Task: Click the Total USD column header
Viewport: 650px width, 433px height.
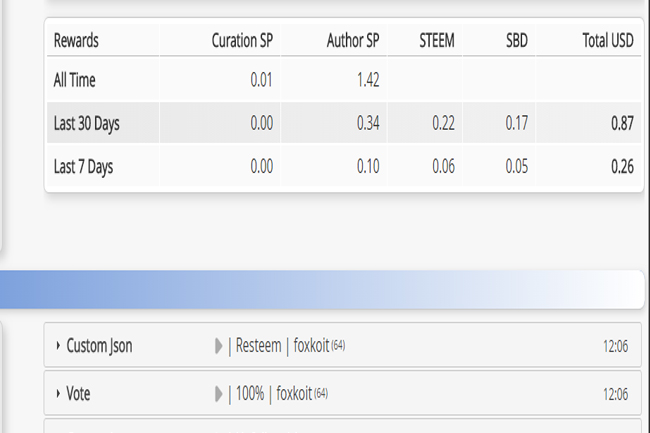Action: (x=608, y=42)
